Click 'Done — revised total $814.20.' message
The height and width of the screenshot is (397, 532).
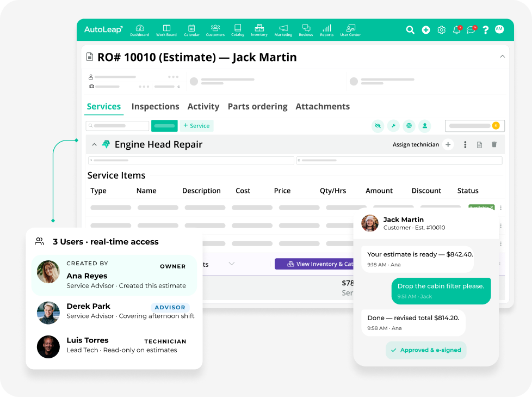413,322
